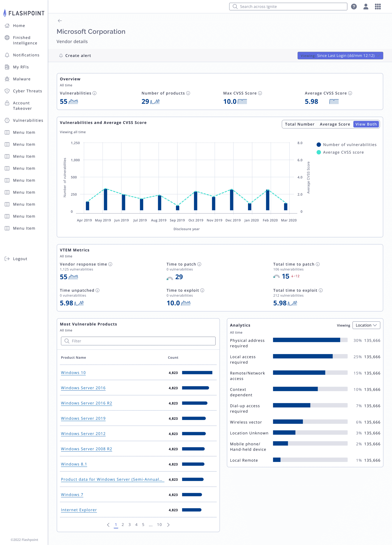Select the View Both chart option
Screen dimensions: 392x545
tap(366, 124)
